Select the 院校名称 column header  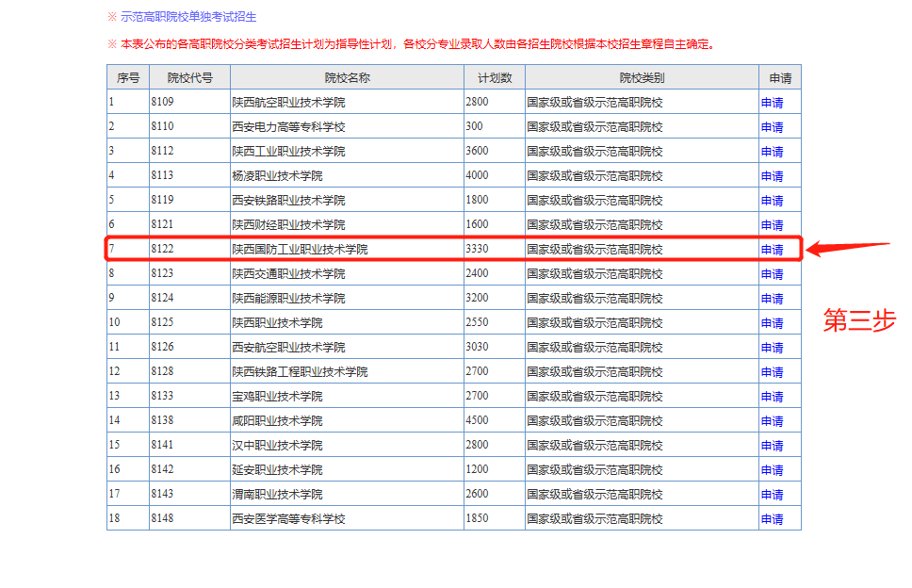[x=348, y=78]
